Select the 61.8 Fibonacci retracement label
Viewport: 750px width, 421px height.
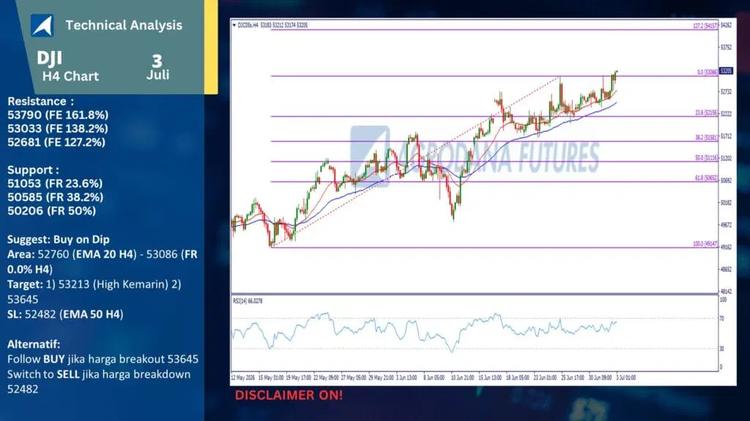706,178
